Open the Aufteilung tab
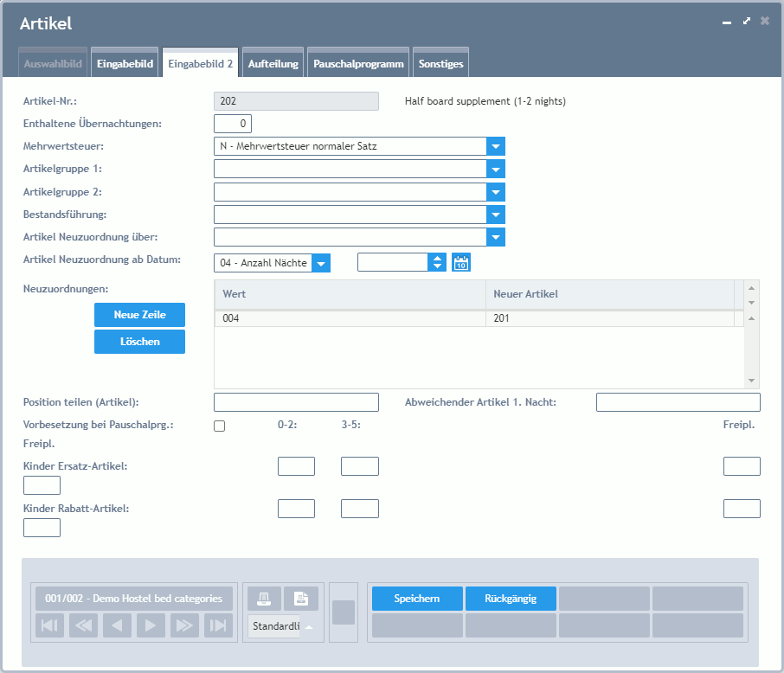This screenshot has height=673, width=784. coord(273,63)
